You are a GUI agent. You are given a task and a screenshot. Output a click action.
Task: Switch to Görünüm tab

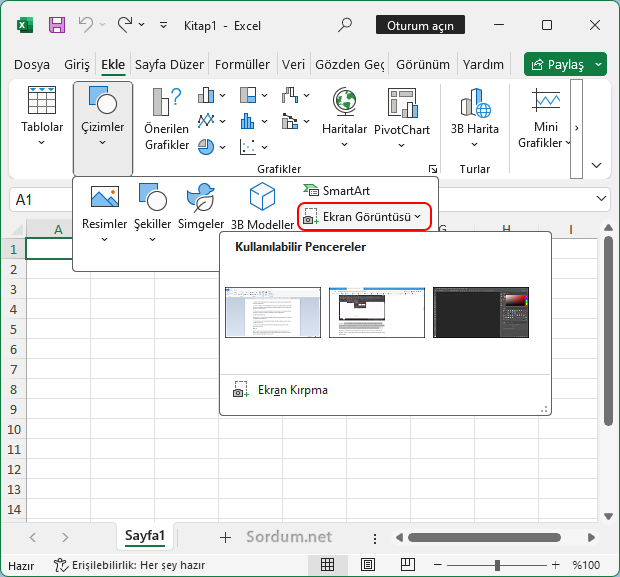423,64
